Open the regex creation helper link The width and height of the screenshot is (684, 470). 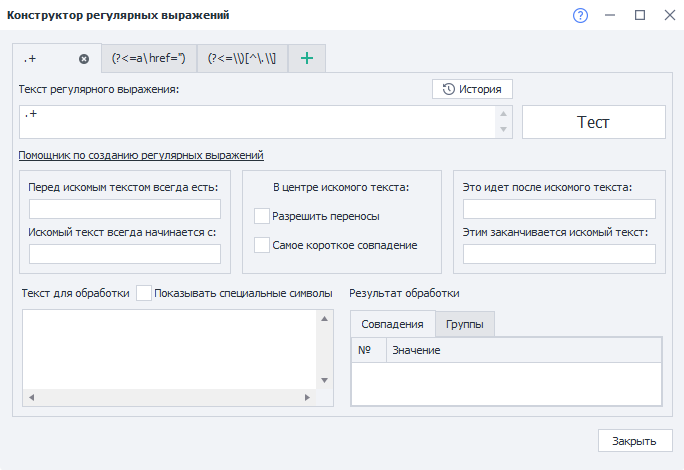(141, 155)
